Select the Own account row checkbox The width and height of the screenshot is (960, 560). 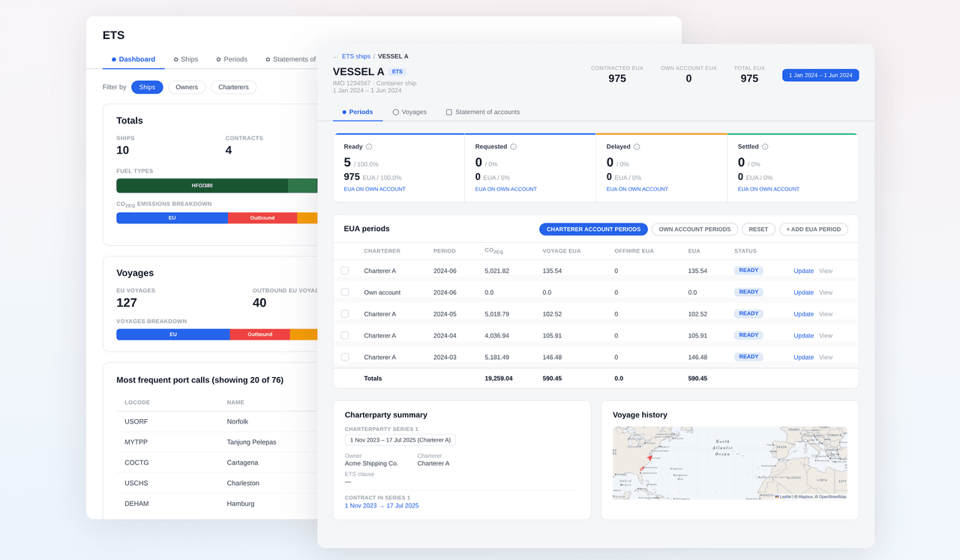[x=344, y=292]
